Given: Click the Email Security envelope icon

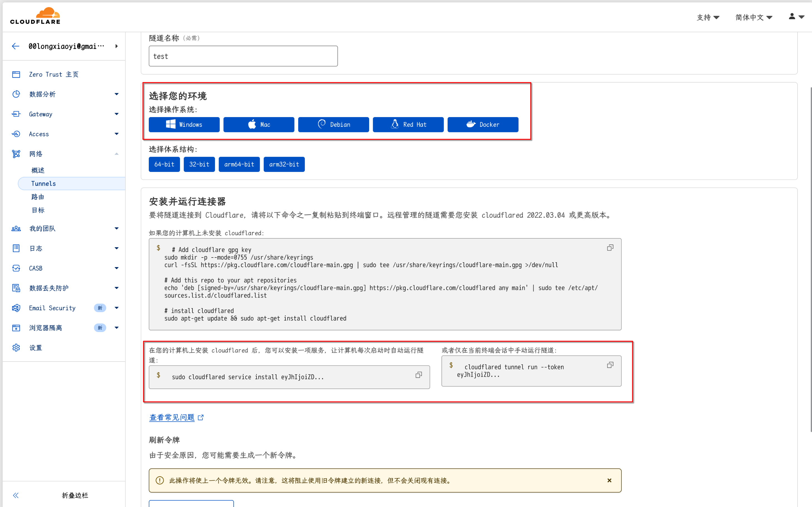Looking at the screenshot, I should [x=16, y=308].
